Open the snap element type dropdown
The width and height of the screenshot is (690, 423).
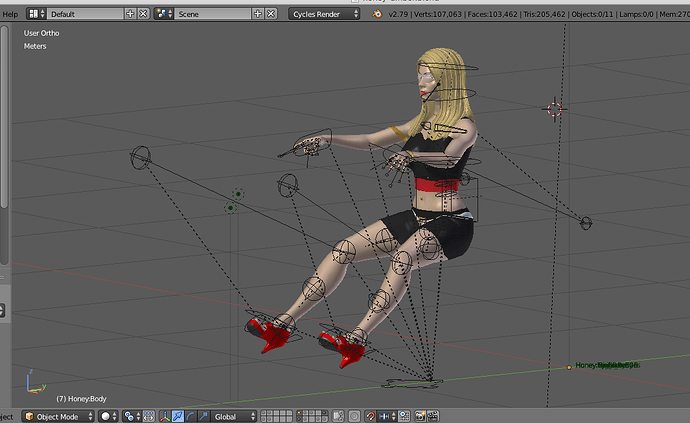(387, 416)
